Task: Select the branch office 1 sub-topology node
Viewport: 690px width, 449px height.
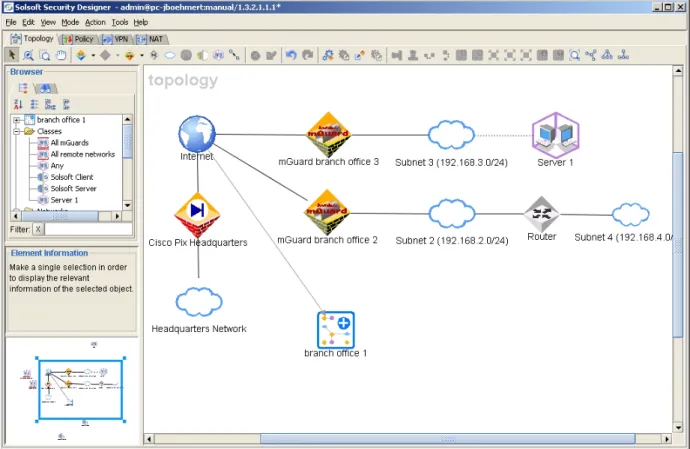Action: (x=336, y=330)
